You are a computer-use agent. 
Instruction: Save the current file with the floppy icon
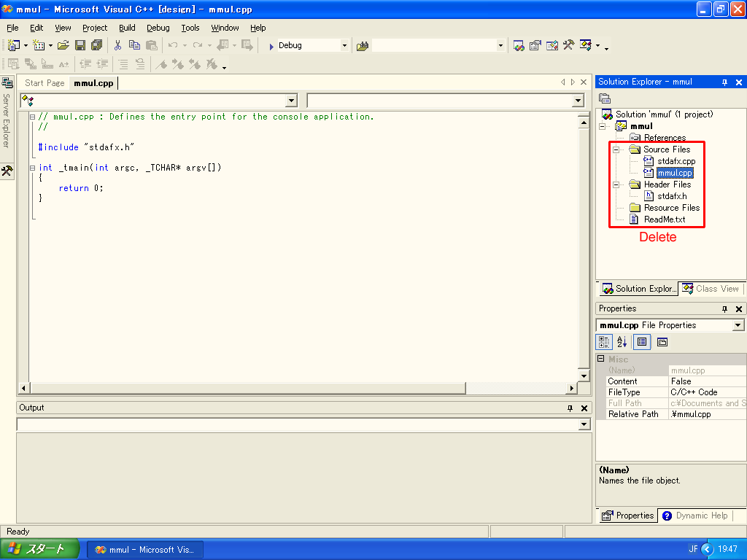[x=80, y=46]
